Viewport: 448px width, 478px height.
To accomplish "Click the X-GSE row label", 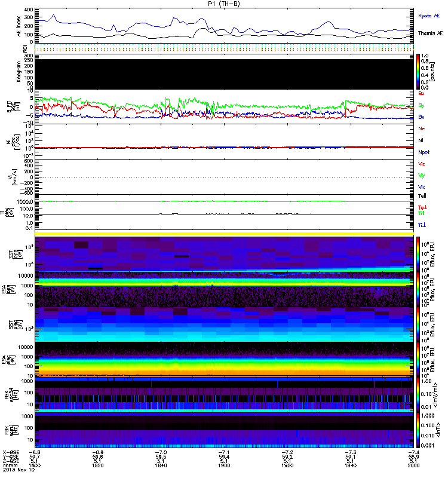I will coord(11,452).
